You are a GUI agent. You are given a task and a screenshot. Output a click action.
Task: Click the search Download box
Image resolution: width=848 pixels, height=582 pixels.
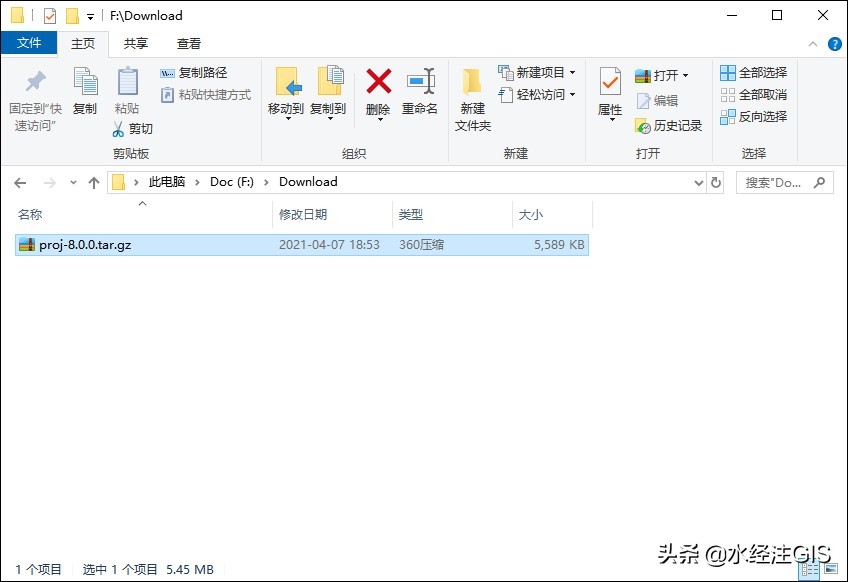[784, 183]
